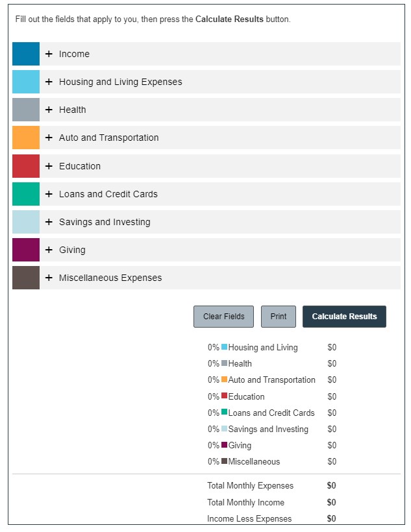Click the plus icon beside Giving

pyautogui.click(x=49, y=250)
